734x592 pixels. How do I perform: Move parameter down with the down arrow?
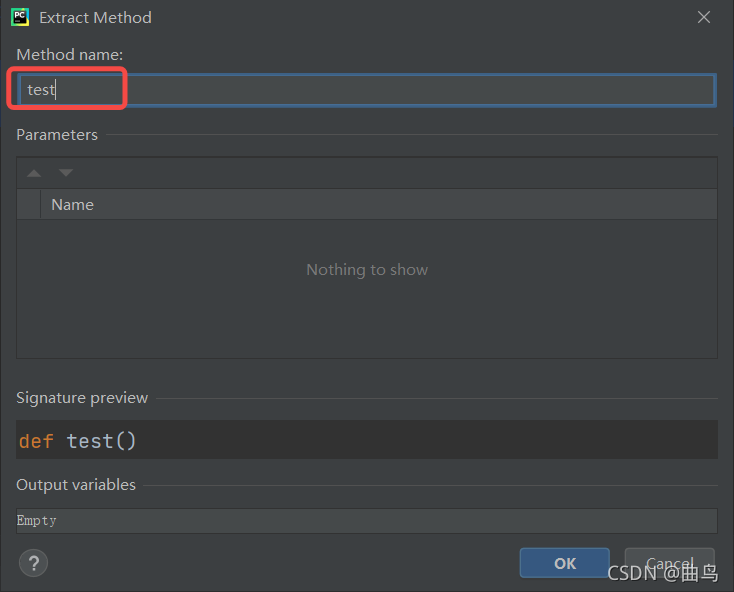pos(66,173)
